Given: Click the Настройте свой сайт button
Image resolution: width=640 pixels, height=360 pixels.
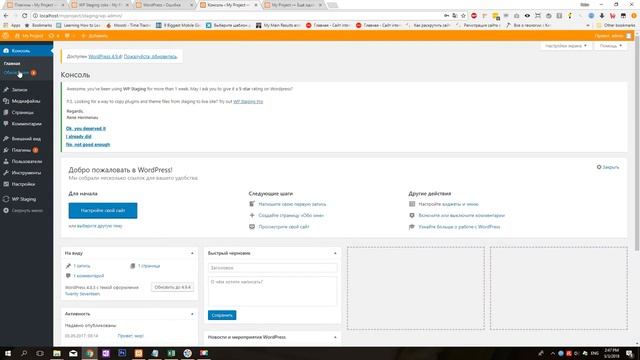Looking at the screenshot, I should [103, 211].
